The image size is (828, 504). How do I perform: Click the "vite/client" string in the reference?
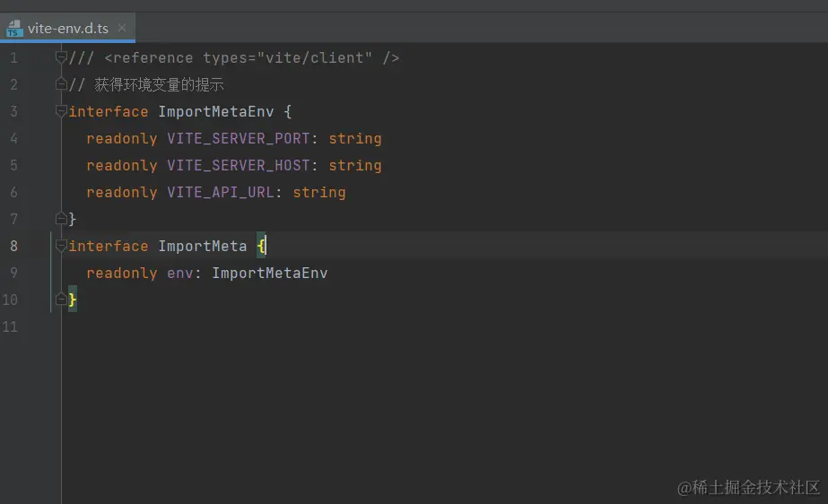click(315, 57)
